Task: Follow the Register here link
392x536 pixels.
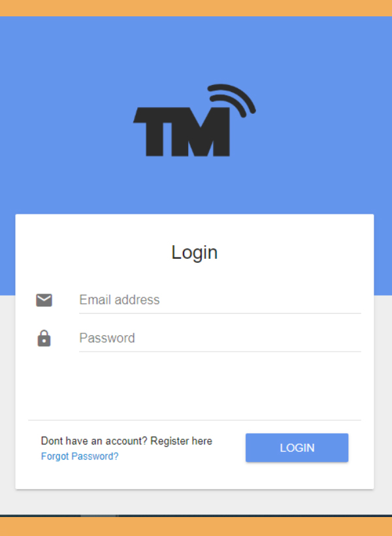Action: pos(181,441)
